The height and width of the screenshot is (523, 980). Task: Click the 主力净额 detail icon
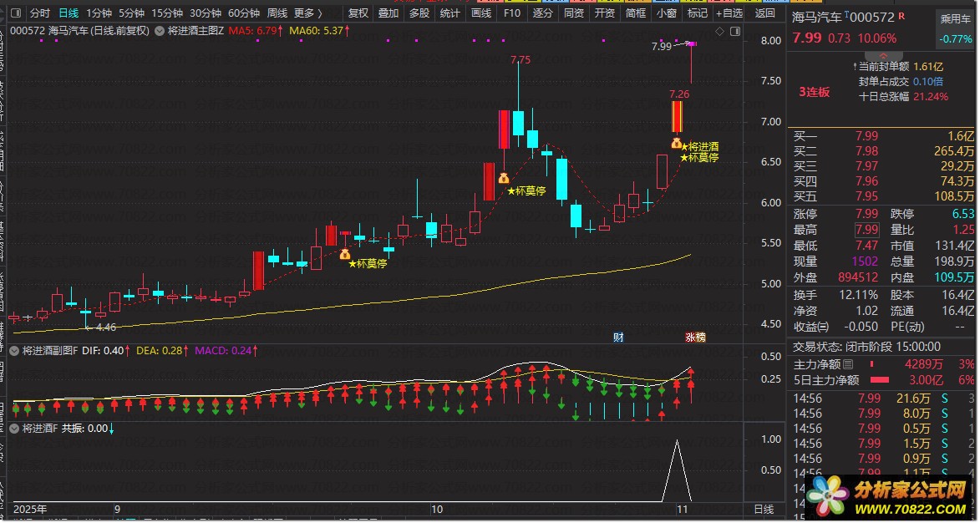848,364
